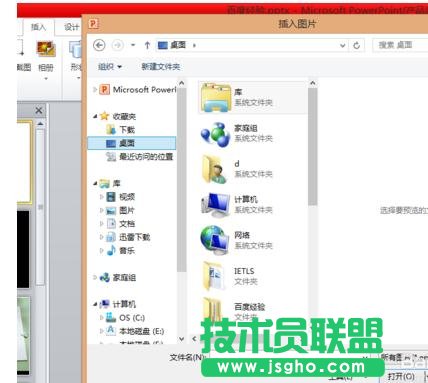Select the 本地磁盘 (E:) drive
The height and width of the screenshot is (383, 428).
(135, 331)
